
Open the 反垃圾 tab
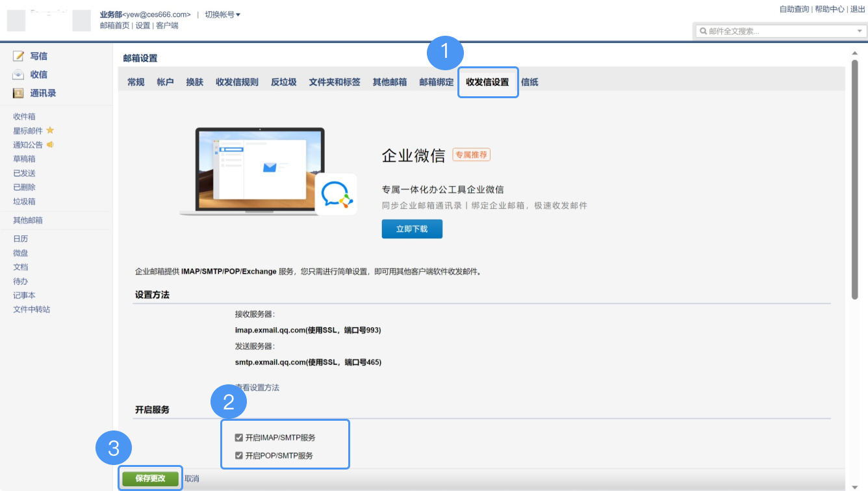pyautogui.click(x=283, y=82)
